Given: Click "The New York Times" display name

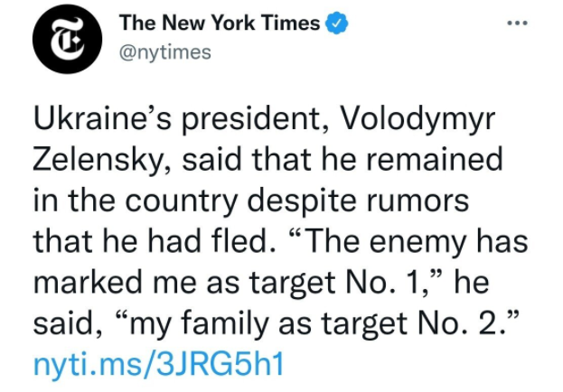Looking at the screenshot, I should point(221,24).
